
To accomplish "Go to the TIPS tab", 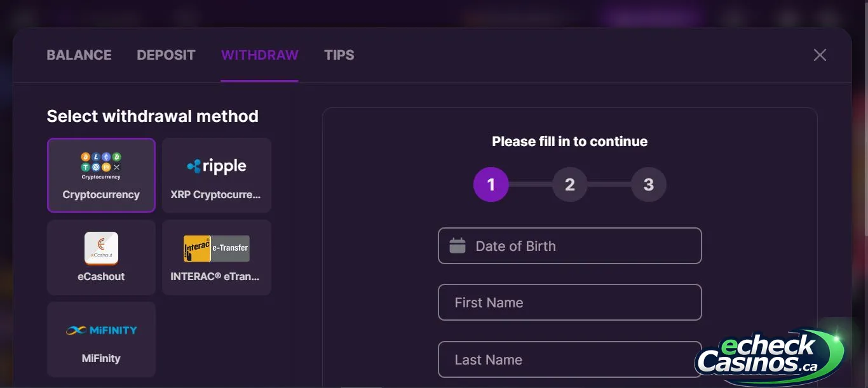I will pyautogui.click(x=339, y=55).
